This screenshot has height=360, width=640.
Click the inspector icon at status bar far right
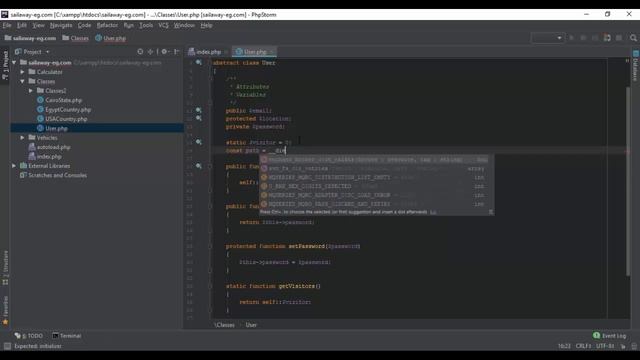click(x=634, y=346)
